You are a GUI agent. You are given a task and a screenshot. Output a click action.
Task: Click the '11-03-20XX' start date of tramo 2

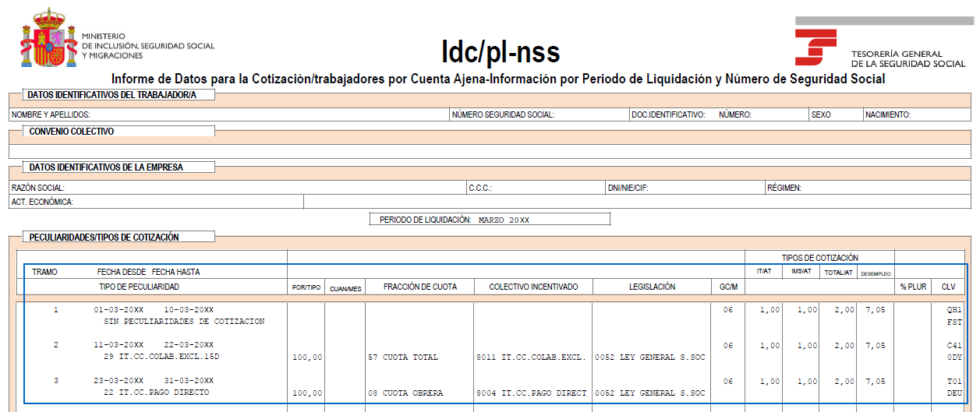point(119,346)
